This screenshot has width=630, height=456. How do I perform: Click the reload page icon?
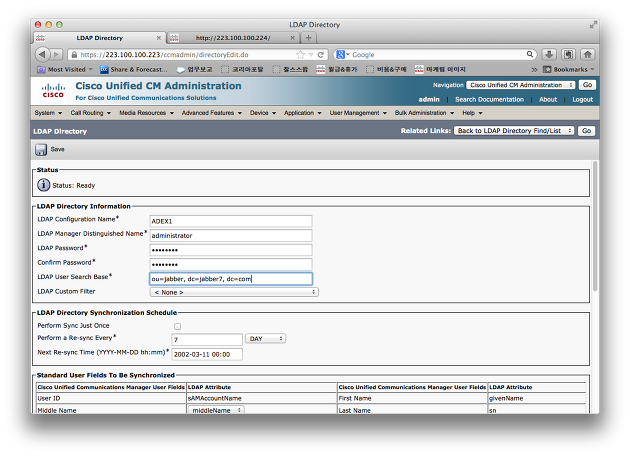click(x=321, y=55)
